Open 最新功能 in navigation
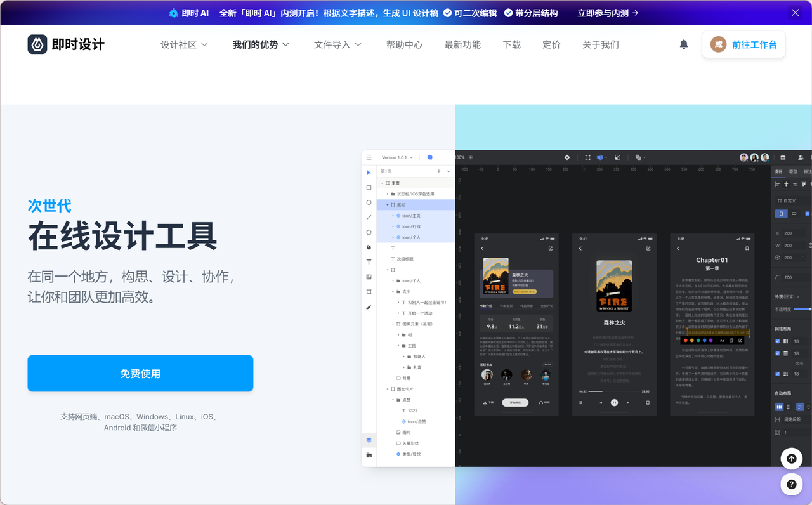Image resolution: width=812 pixels, height=505 pixels. point(462,44)
